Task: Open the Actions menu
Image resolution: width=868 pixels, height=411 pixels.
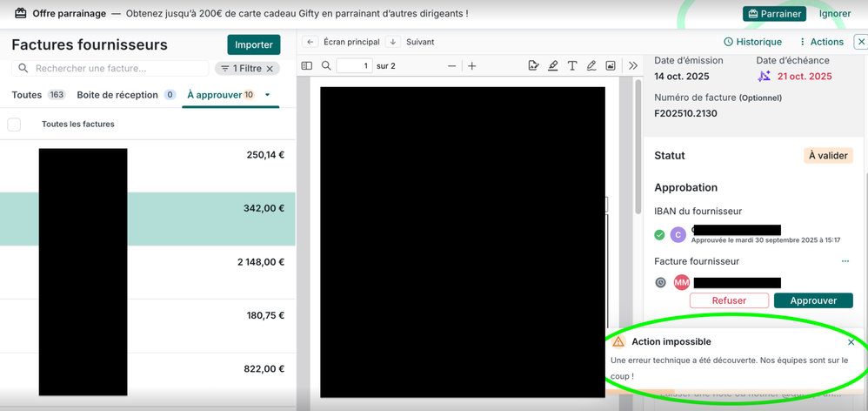Action: (x=820, y=42)
